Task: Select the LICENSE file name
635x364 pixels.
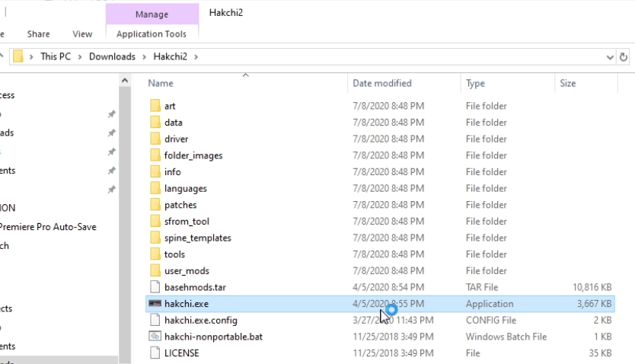Action: (x=181, y=353)
